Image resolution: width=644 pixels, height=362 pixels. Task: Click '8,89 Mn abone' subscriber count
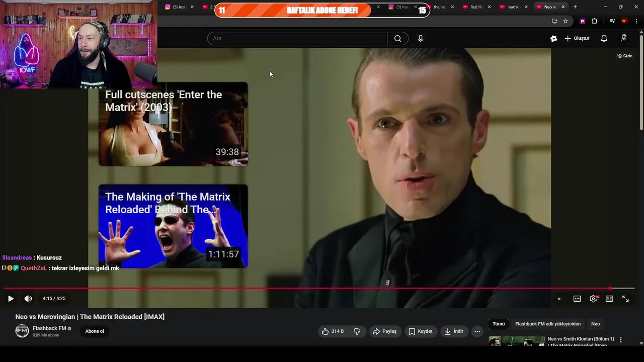click(46, 335)
